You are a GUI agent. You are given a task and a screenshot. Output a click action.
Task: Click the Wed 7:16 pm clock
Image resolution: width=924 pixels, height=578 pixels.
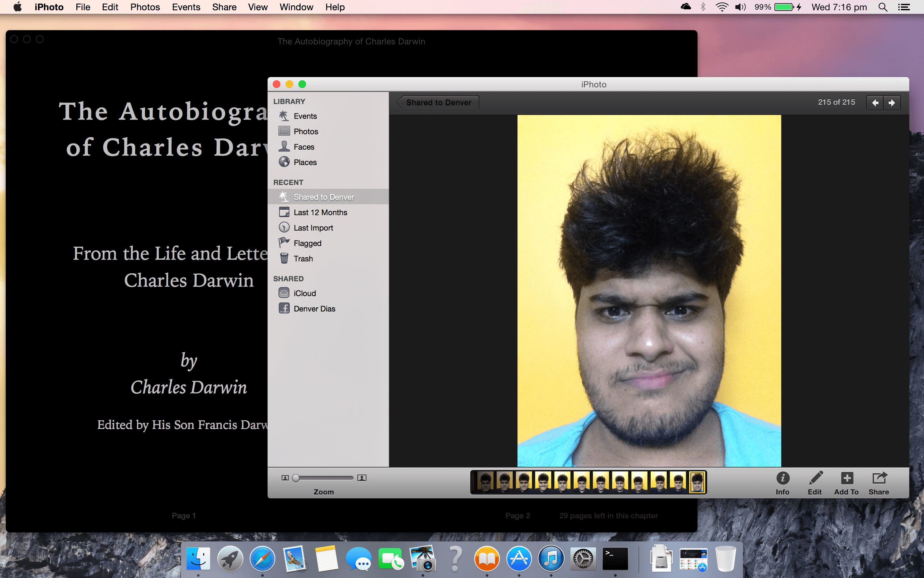tap(839, 7)
